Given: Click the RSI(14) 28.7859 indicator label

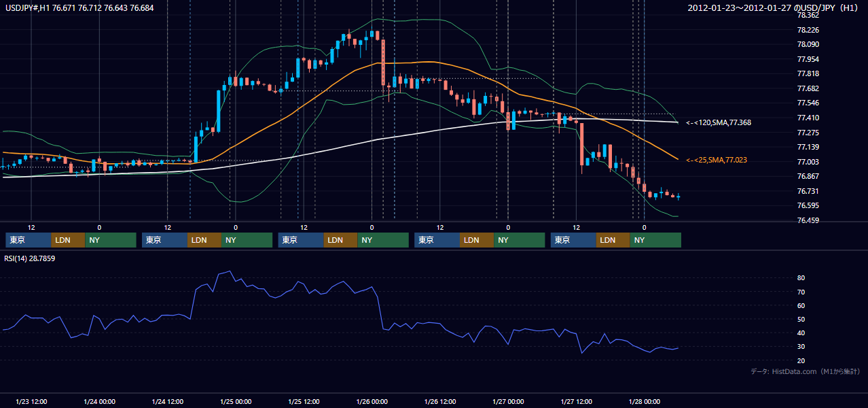Looking at the screenshot, I should [30, 259].
